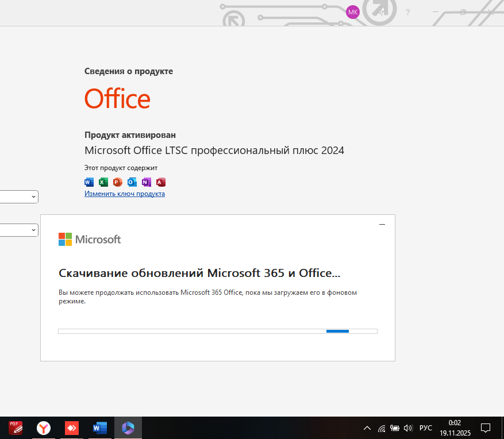Open help via the question mark icon

coord(408,12)
